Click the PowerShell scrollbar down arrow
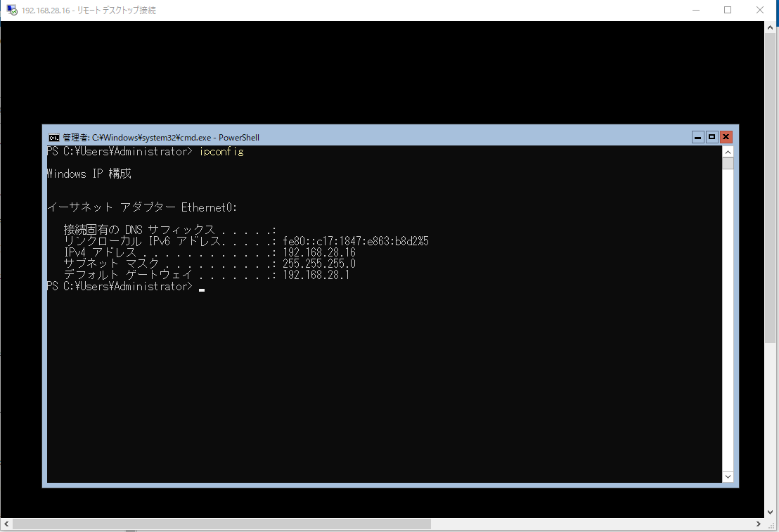Image resolution: width=779 pixels, height=532 pixels. 728,476
